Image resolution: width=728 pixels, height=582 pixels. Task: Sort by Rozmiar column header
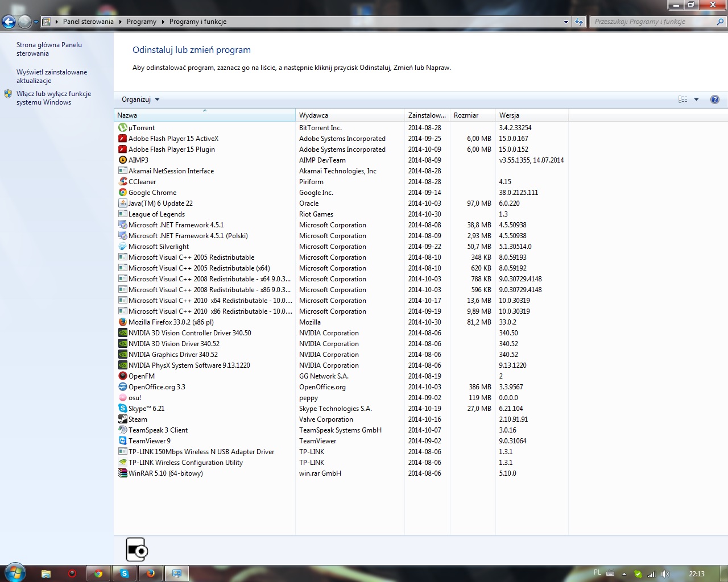[473, 115]
